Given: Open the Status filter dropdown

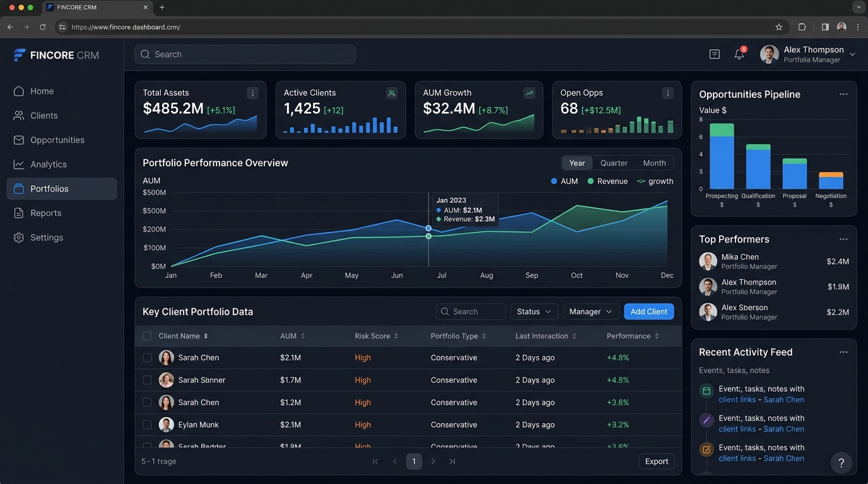Looking at the screenshot, I should [534, 311].
